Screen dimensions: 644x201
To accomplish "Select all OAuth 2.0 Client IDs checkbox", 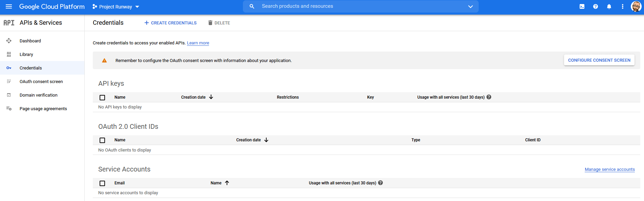I will (102, 140).
